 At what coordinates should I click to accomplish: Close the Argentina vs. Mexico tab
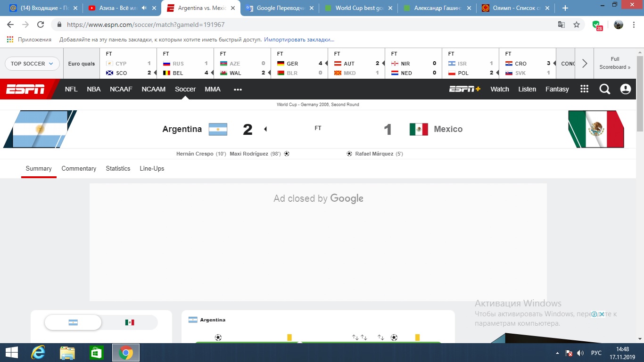(232, 8)
